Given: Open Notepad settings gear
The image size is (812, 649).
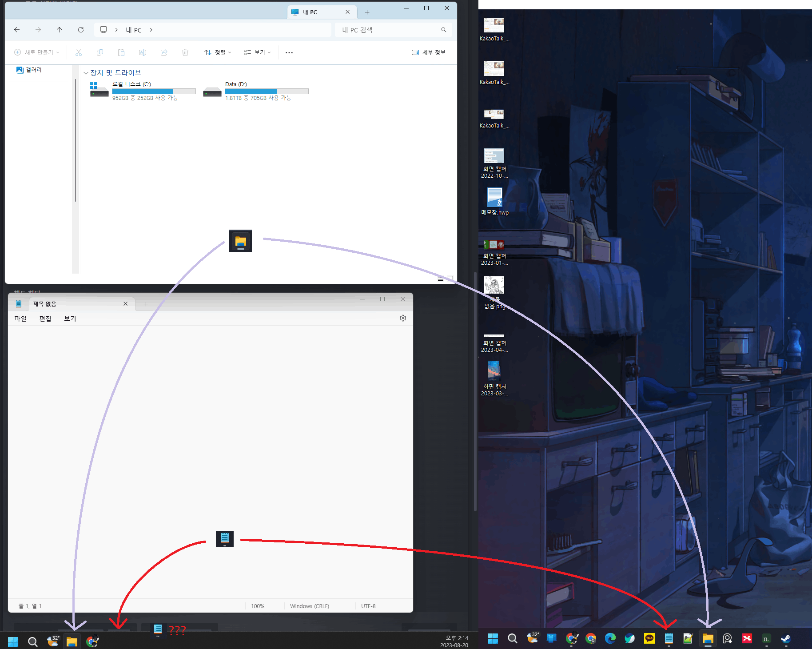Looking at the screenshot, I should coord(403,318).
